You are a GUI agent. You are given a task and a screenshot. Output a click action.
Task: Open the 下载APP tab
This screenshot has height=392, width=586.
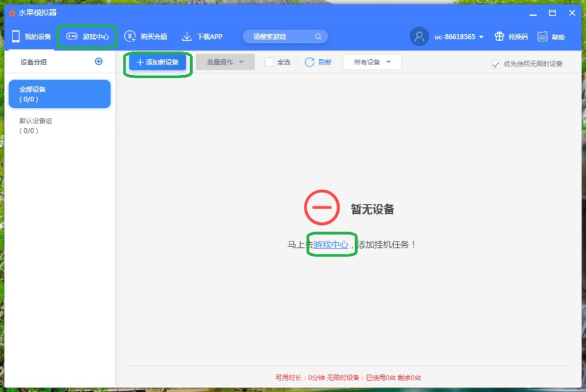click(202, 37)
